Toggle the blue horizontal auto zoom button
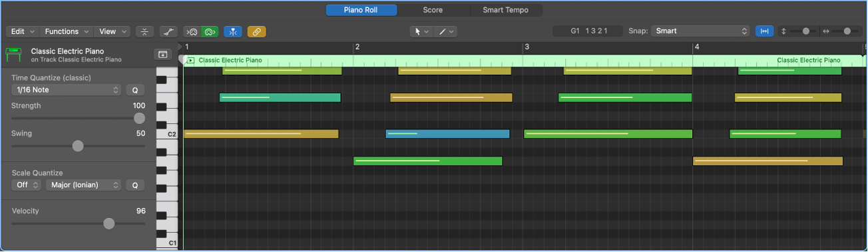The height and width of the screenshot is (252, 868). 765,31
